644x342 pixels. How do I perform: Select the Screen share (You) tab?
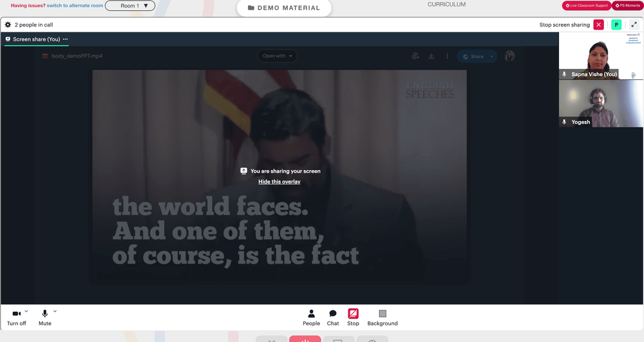(x=36, y=39)
